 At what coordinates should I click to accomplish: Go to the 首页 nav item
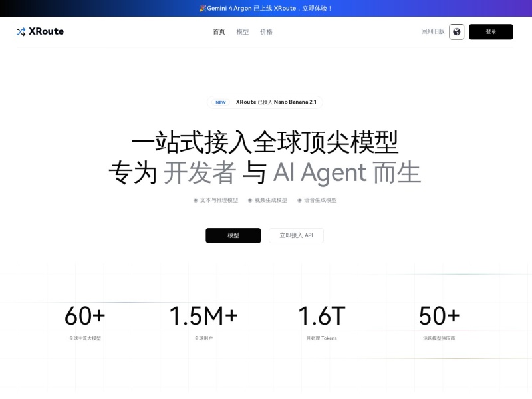pyautogui.click(x=219, y=31)
